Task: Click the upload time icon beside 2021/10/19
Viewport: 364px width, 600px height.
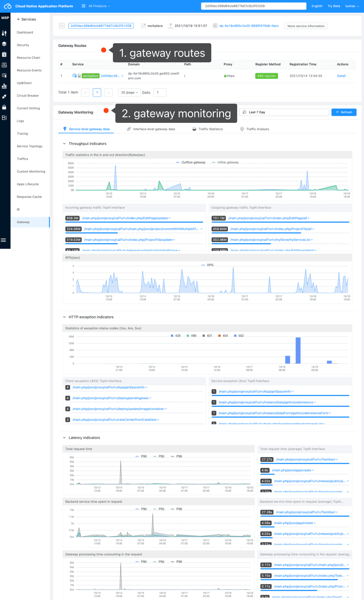Action: [171, 26]
